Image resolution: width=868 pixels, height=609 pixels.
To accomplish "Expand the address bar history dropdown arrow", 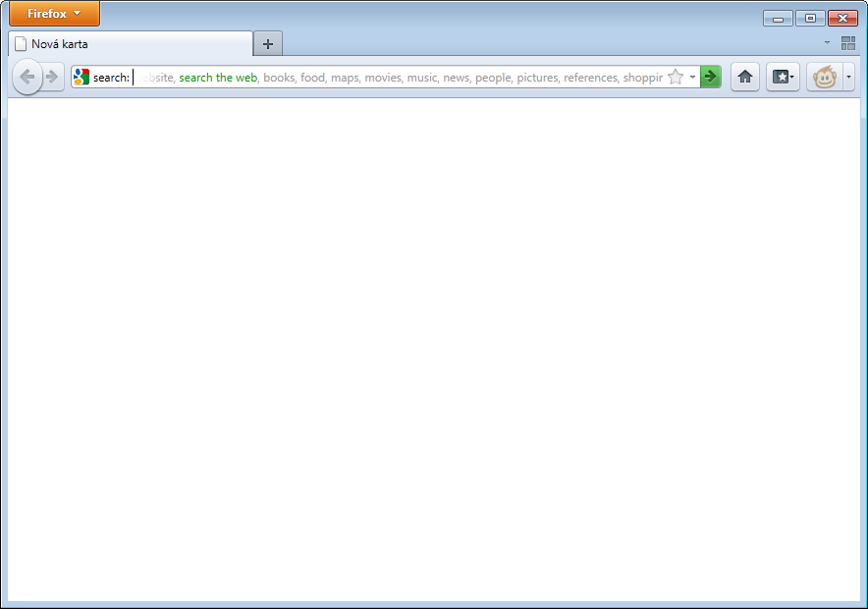I will pyautogui.click(x=692, y=77).
